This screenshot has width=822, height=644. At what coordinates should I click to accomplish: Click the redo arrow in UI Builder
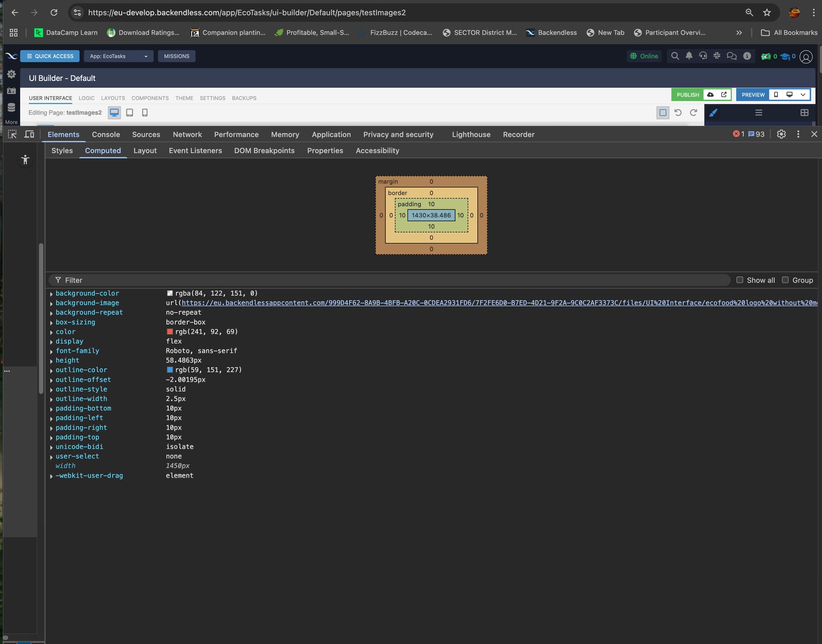[694, 113]
